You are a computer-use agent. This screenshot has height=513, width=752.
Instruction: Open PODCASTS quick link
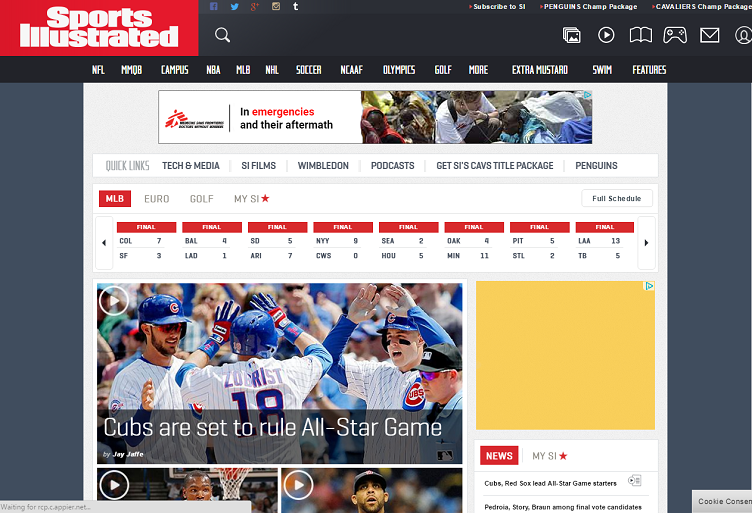[x=392, y=166]
